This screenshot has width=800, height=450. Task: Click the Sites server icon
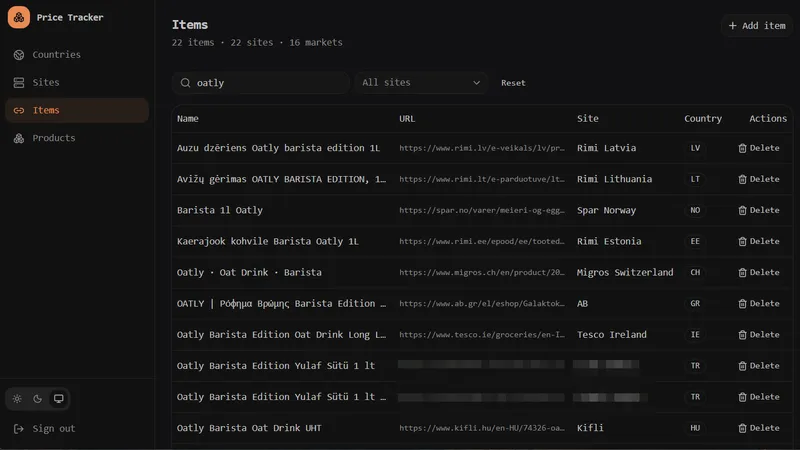click(19, 83)
